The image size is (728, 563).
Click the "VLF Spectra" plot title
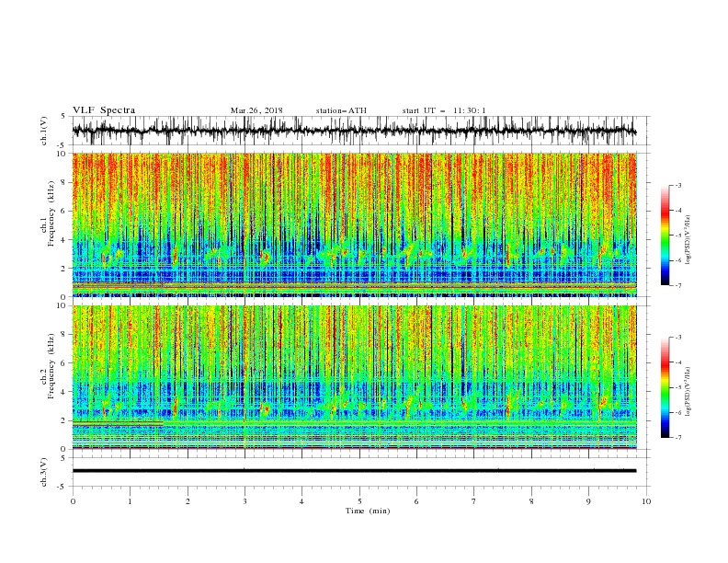pos(104,110)
